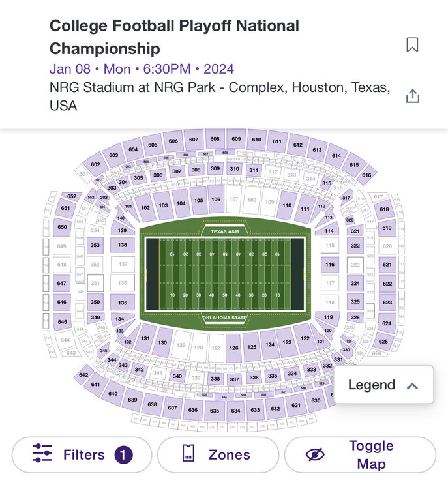Toggle map visibility with the eye icon
448x489 pixels.
pos(315,454)
